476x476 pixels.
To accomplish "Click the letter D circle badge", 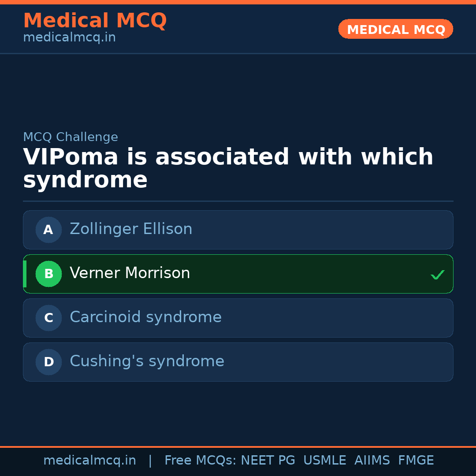I will (48, 362).
